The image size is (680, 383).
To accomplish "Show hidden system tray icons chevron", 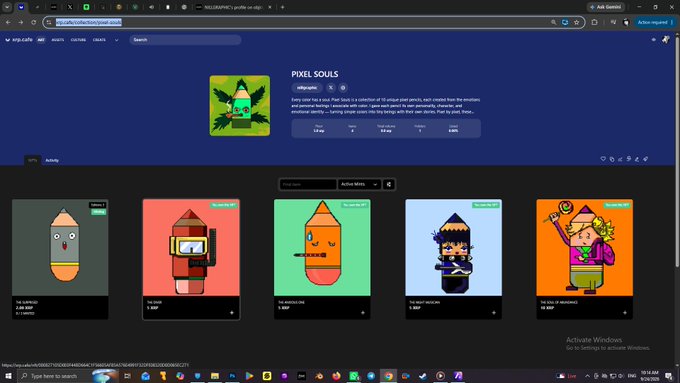I will click(x=587, y=376).
